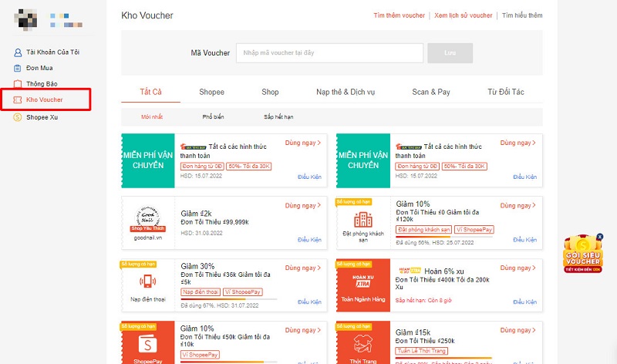Viewport: 617px width, 364px height.
Task: Open the Scan & Pay tab
Action: coord(431,93)
